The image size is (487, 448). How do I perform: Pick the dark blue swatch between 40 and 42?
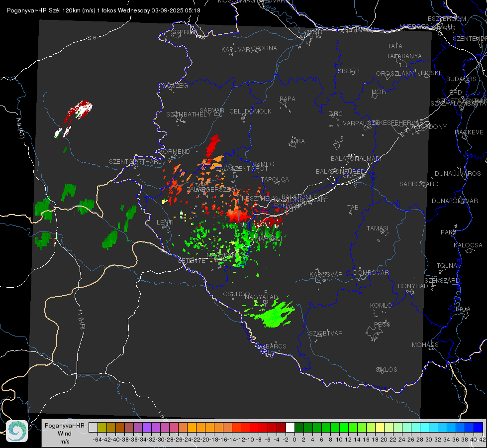click(x=479, y=427)
